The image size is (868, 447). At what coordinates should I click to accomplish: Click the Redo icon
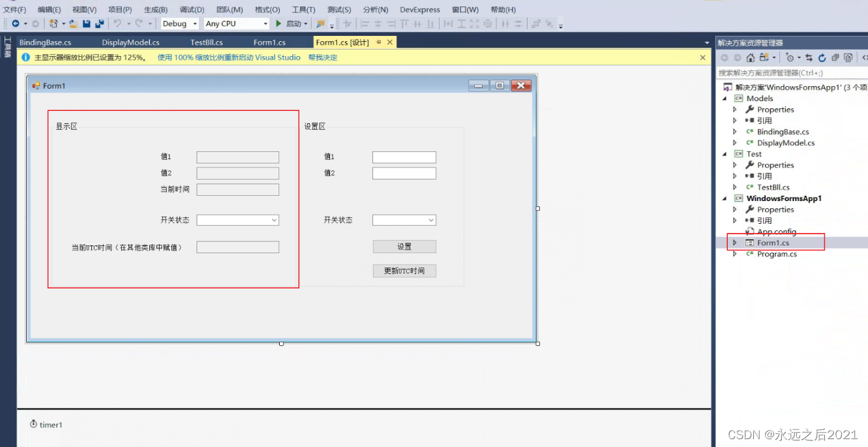click(x=138, y=23)
